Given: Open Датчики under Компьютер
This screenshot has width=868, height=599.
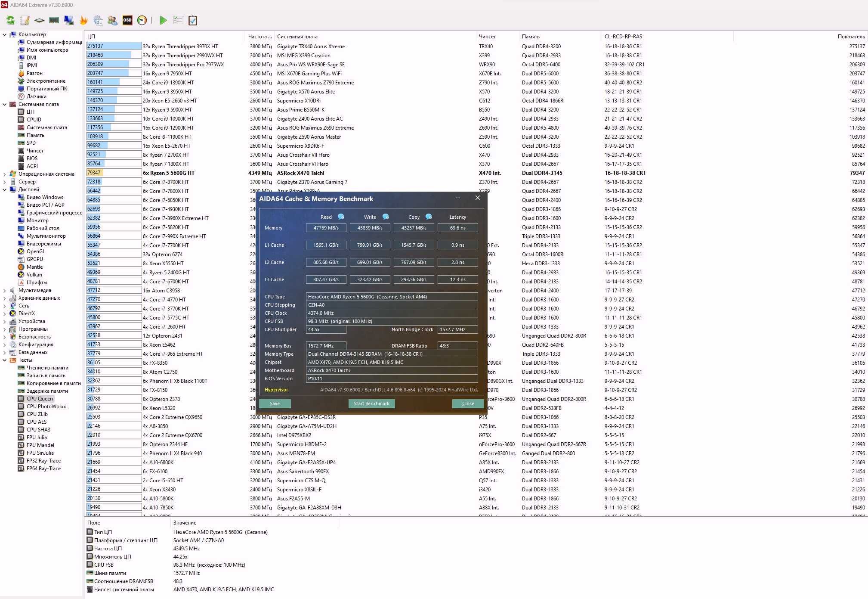Looking at the screenshot, I should [37, 96].
